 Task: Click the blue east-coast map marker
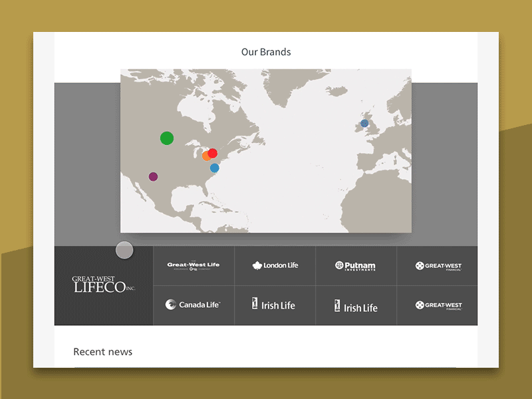pyautogui.click(x=213, y=168)
